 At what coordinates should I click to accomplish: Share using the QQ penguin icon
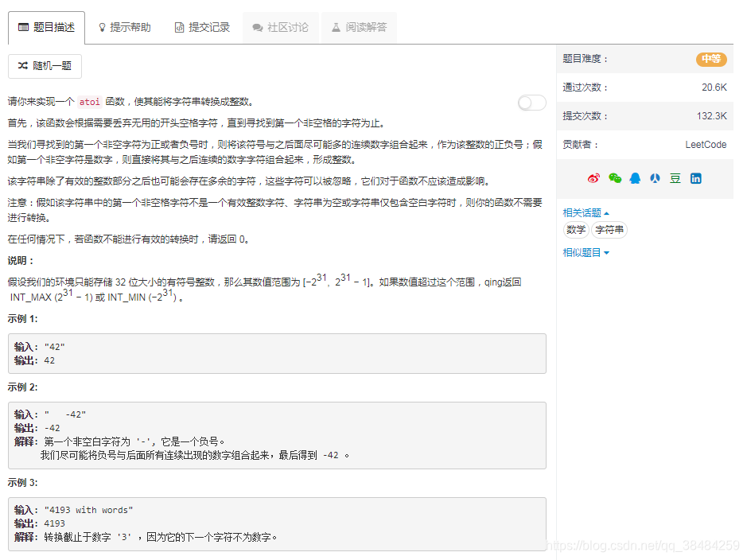tap(635, 178)
